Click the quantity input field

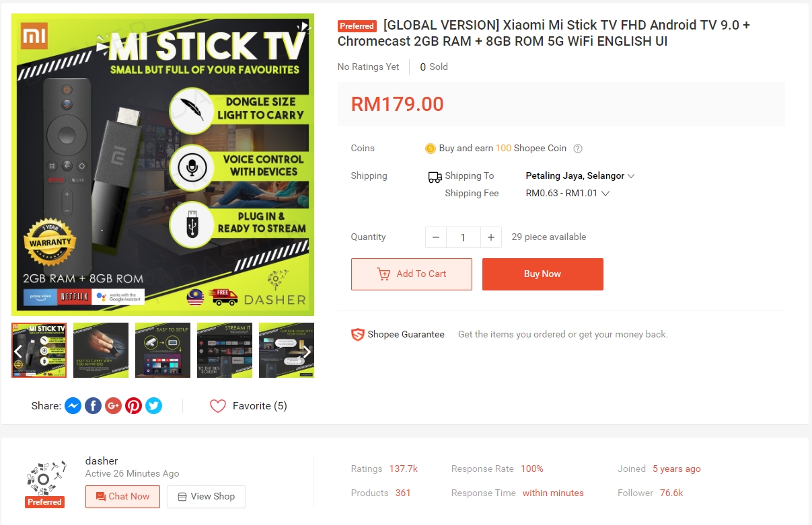tap(464, 237)
